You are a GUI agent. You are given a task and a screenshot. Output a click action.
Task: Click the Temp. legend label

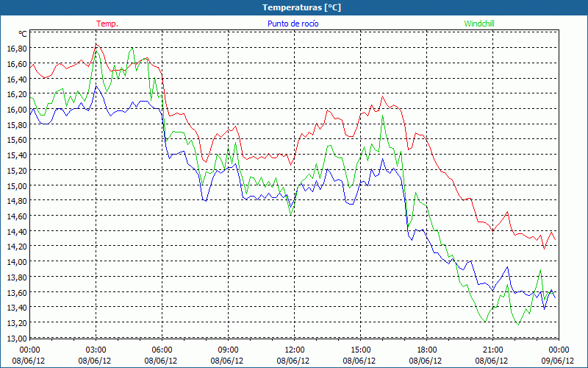coord(107,24)
